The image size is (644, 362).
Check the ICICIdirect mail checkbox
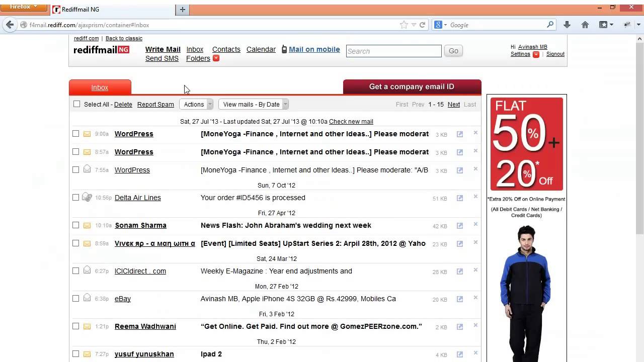(75, 271)
